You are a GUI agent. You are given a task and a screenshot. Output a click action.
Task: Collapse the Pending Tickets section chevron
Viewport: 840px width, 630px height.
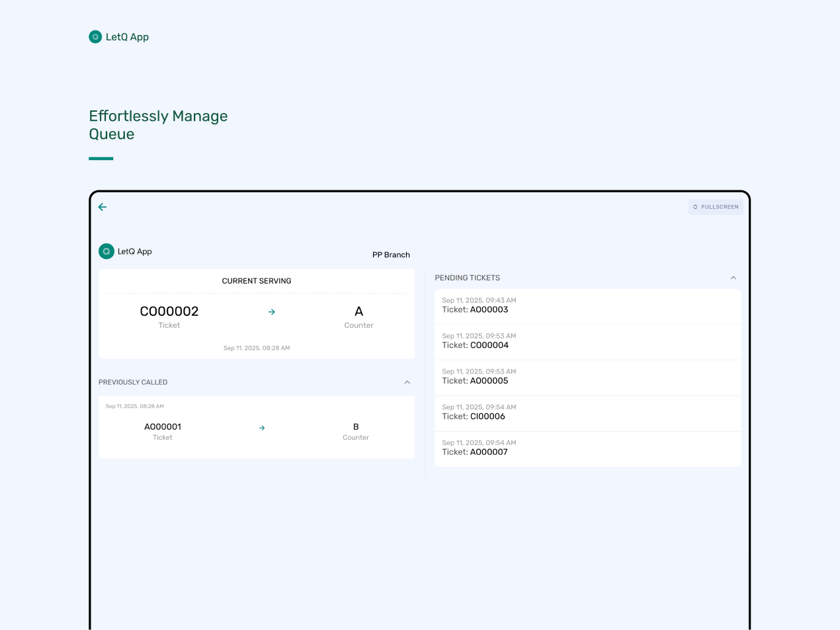pos(733,278)
